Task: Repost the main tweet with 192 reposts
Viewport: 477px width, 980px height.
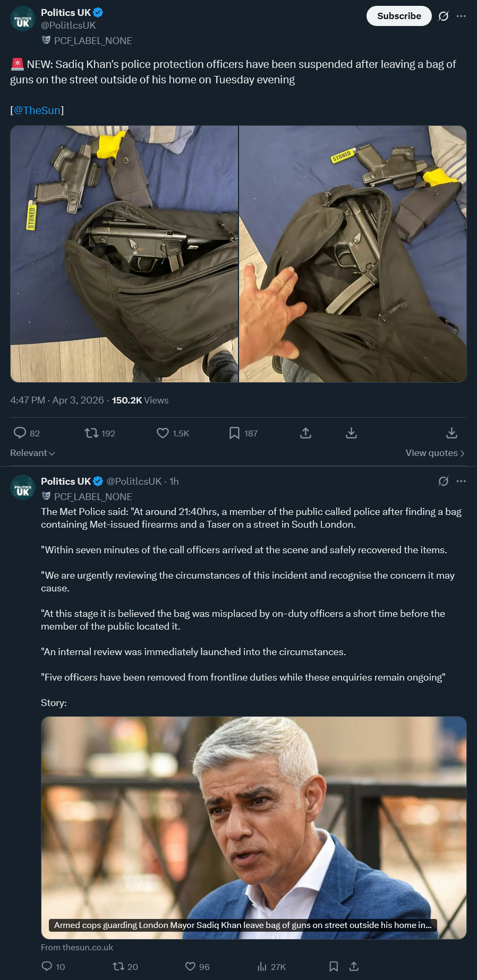Action: 91,433
